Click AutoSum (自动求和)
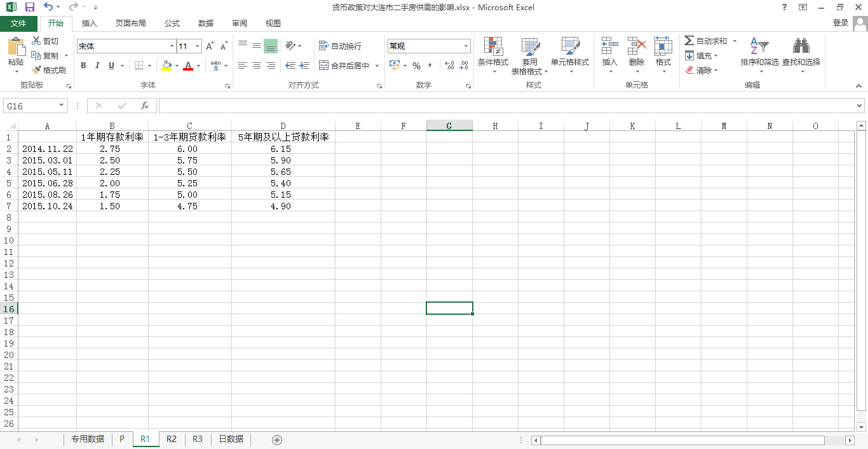The width and height of the screenshot is (868, 449). pos(706,41)
